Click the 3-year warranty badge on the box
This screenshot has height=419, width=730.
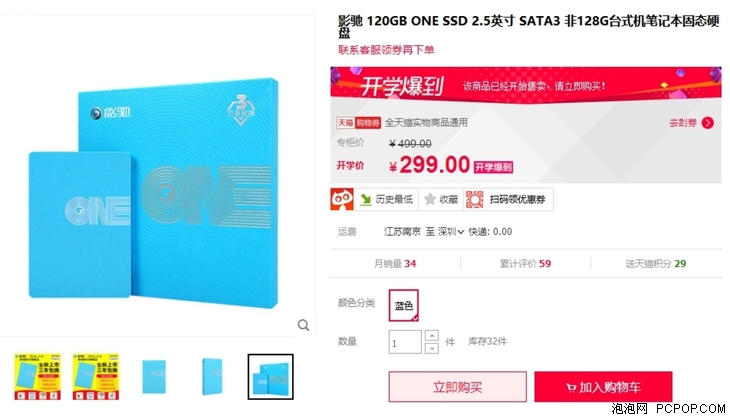(241, 110)
